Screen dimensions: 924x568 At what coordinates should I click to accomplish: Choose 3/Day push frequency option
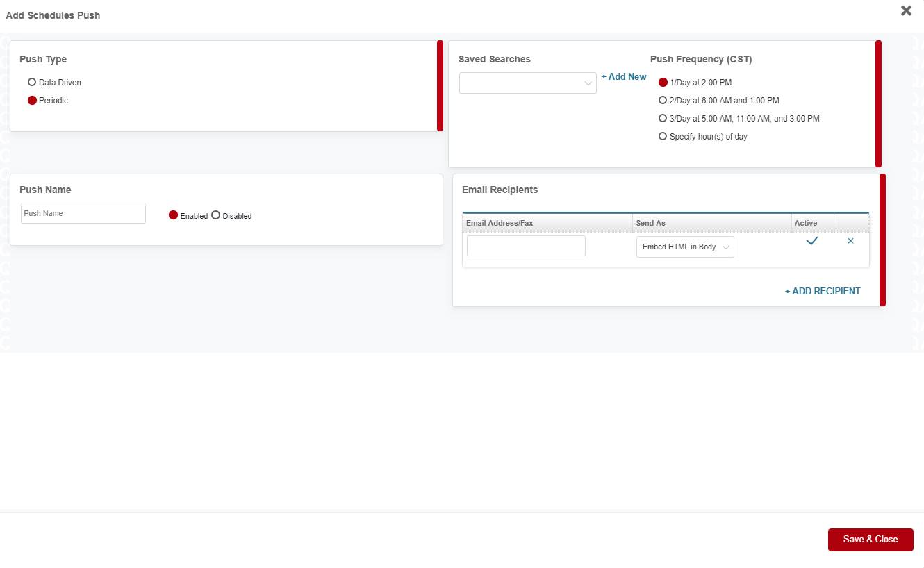[x=663, y=119]
